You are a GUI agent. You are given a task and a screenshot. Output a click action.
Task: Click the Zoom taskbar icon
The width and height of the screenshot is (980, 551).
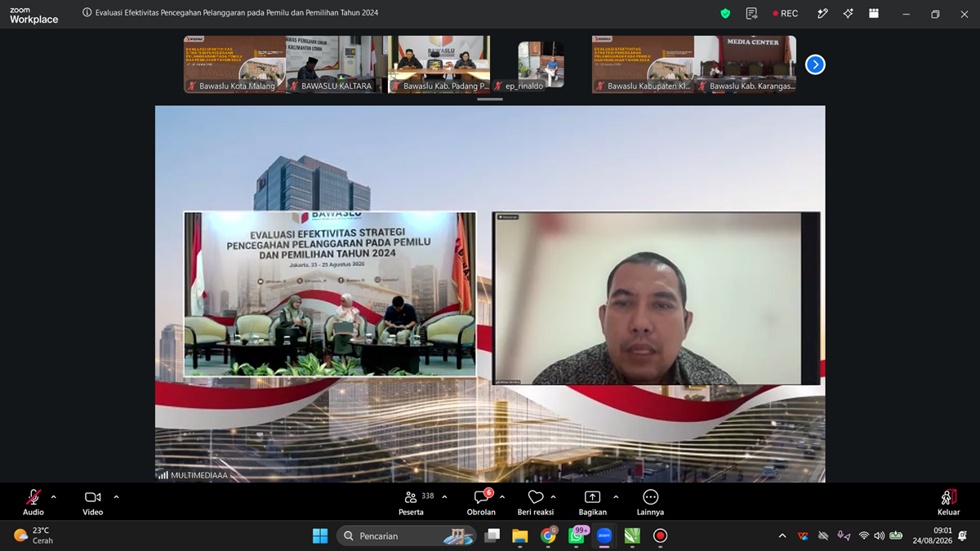[604, 535]
